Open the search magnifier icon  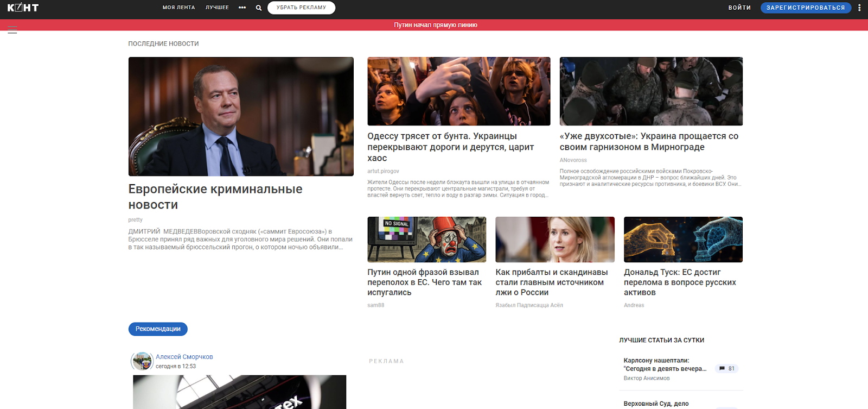[x=259, y=8]
